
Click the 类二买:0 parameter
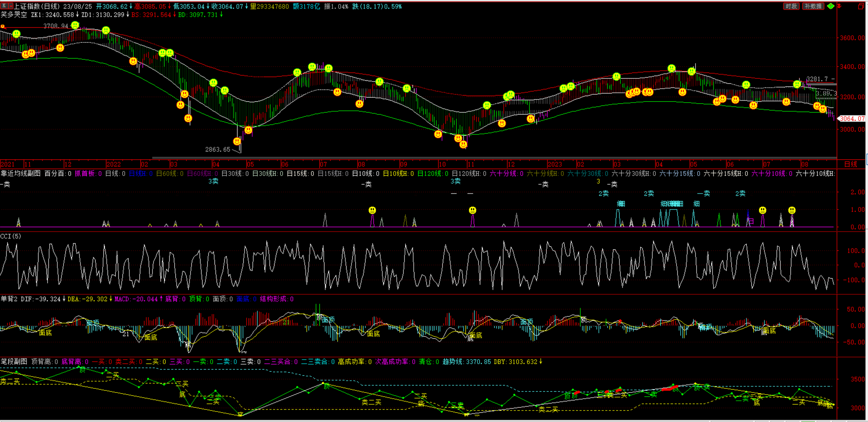tap(129, 361)
